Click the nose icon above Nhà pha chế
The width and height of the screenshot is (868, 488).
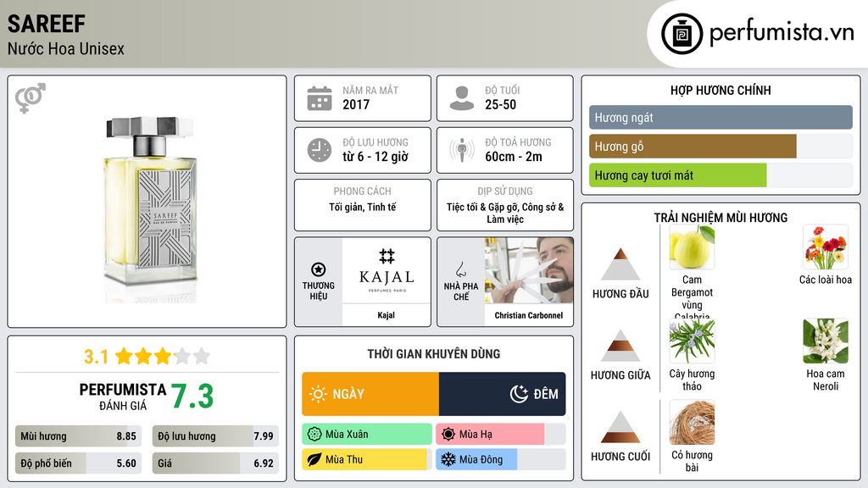pyautogui.click(x=460, y=269)
